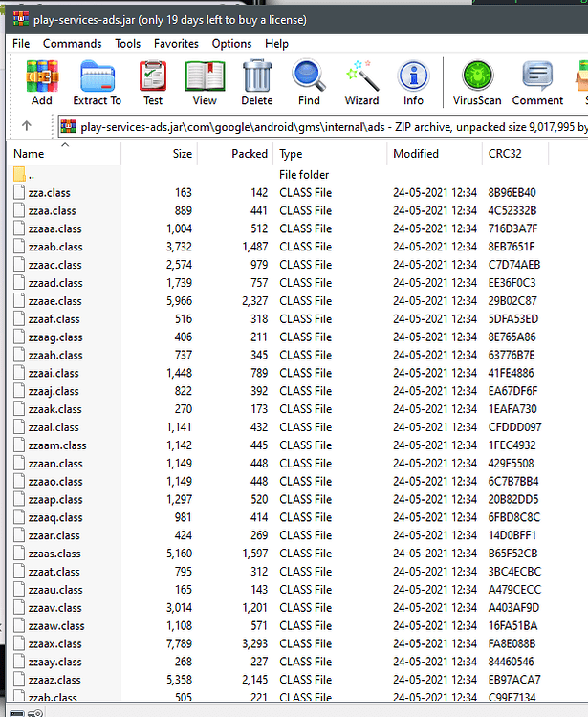The width and height of the screenshot is (588, 717).
Task: Select zzaay.class file name
Action: (54, 662)
